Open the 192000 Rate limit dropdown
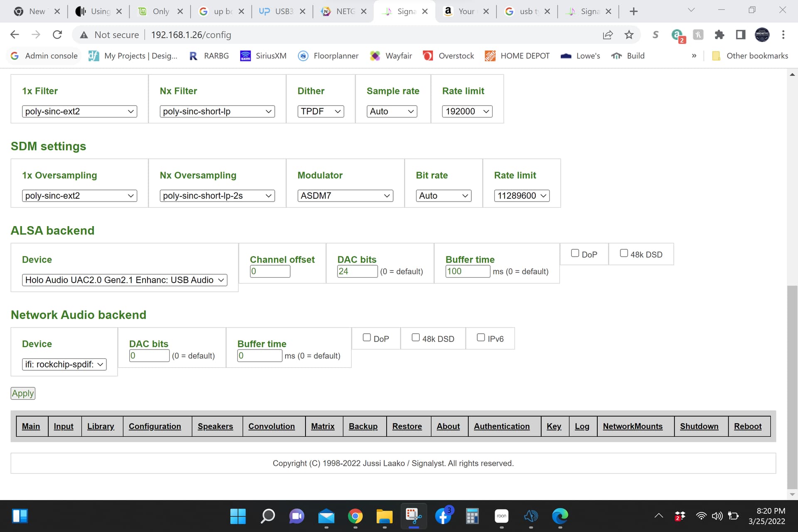Viewport: 798px width, 532px height. coord(467,111)
